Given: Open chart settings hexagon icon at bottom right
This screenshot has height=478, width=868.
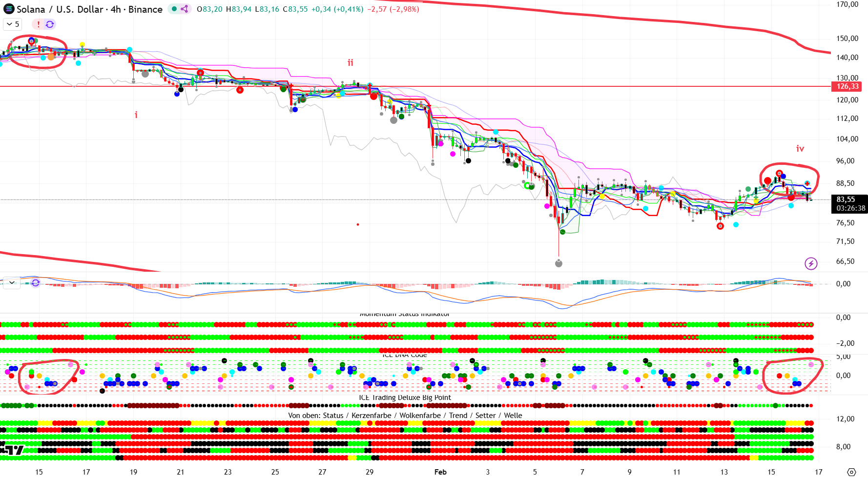Looking at the screenshot, I should pos(851,472).
